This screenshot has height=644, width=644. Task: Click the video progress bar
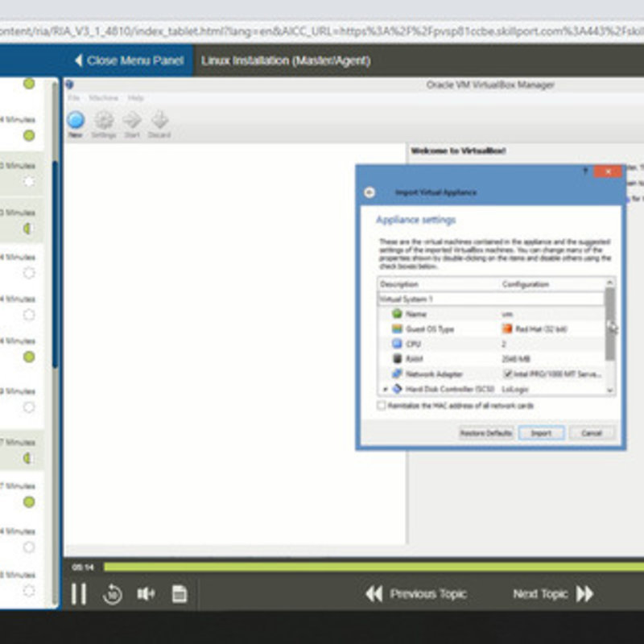374,568
